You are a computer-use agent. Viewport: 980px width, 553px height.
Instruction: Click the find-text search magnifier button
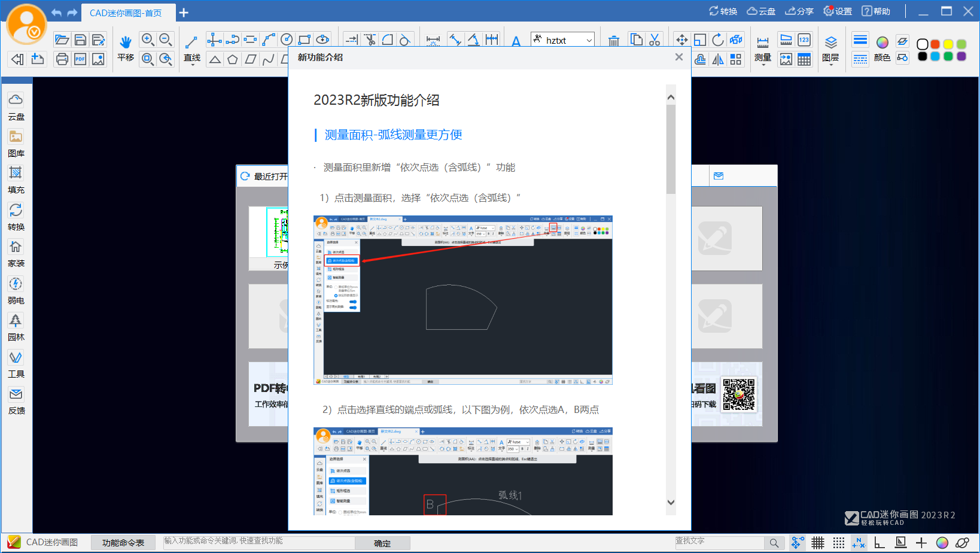(x=774, y=543)
